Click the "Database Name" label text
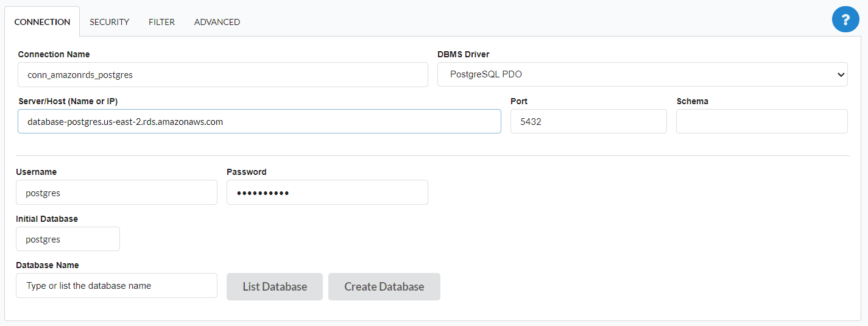Viewport: 868px width, 326px height. 47,265
